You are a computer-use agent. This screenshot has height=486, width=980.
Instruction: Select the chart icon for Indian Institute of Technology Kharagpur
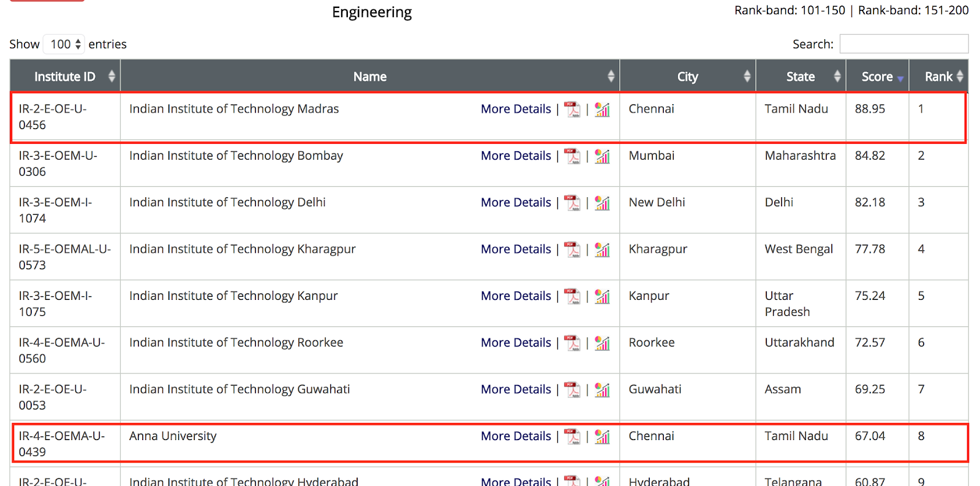coord(602,250)
